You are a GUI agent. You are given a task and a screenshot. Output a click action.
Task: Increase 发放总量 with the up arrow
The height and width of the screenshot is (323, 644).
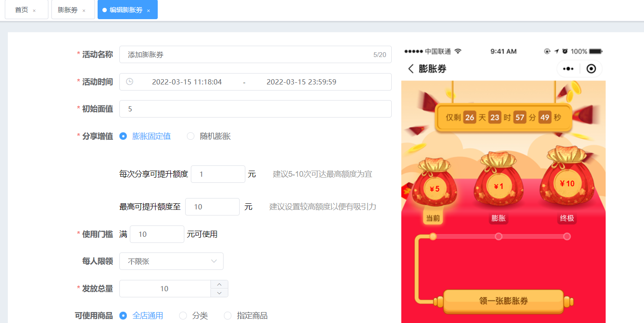[x=219, y=284]
